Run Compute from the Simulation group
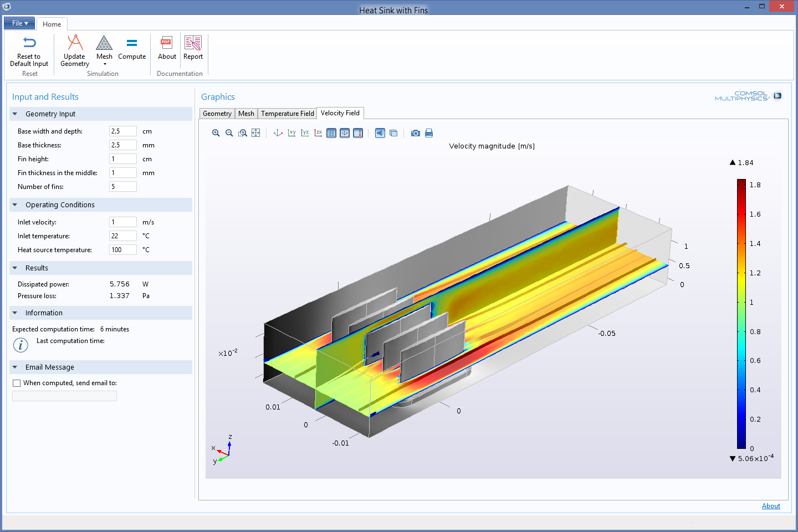This screenshot has height=532, width=798. tap(132, 49)
